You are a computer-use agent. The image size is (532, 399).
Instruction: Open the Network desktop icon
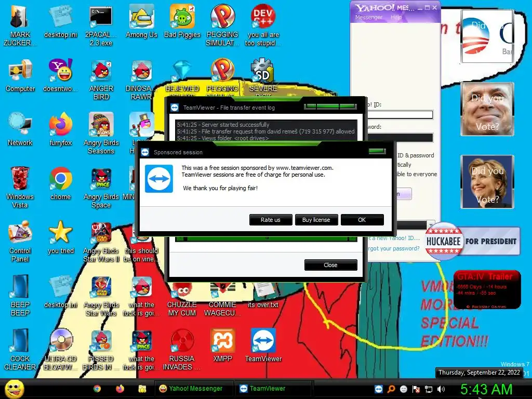point(20,129)
